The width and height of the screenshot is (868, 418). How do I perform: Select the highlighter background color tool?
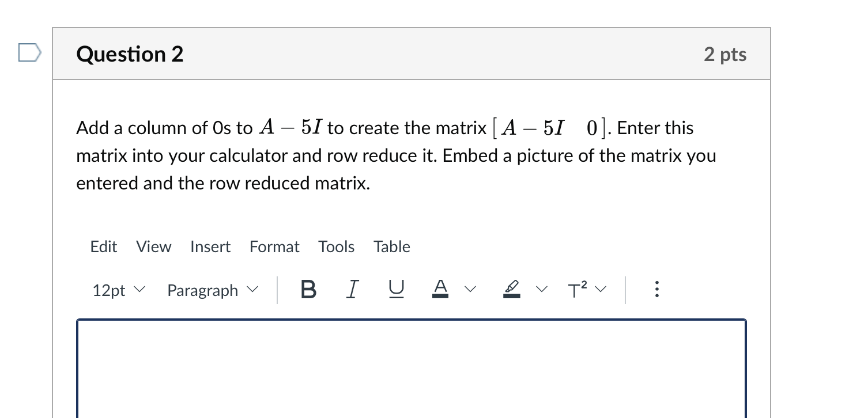point(511,290)
